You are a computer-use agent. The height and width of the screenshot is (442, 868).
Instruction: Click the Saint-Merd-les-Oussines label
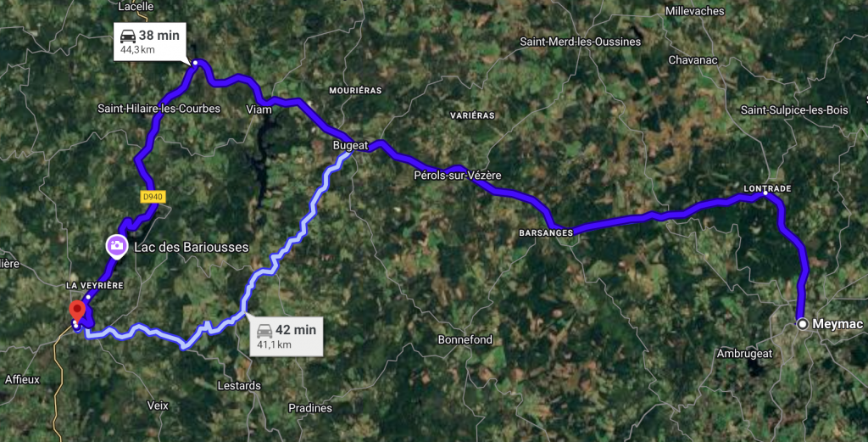click(580, 42)
